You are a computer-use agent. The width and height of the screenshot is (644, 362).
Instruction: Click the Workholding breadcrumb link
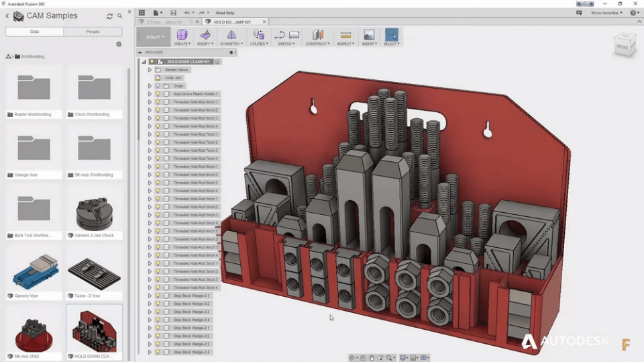32,56
